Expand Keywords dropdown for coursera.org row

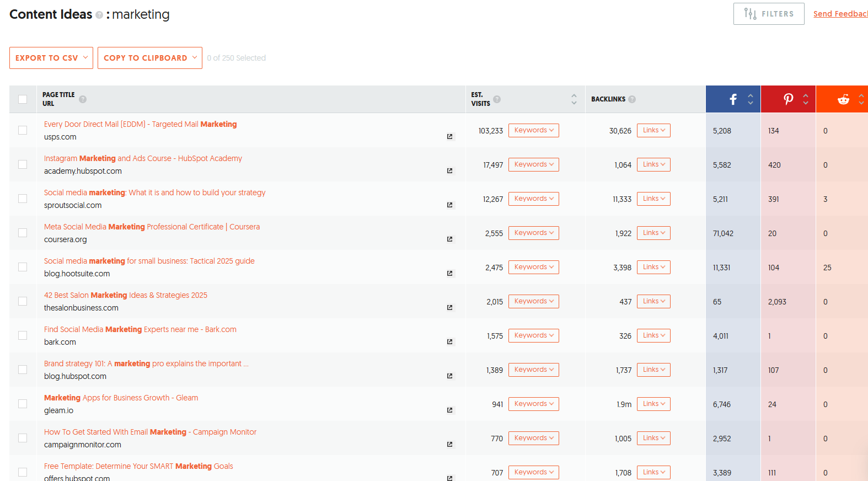pyautogui.click(x=534, y=233)
